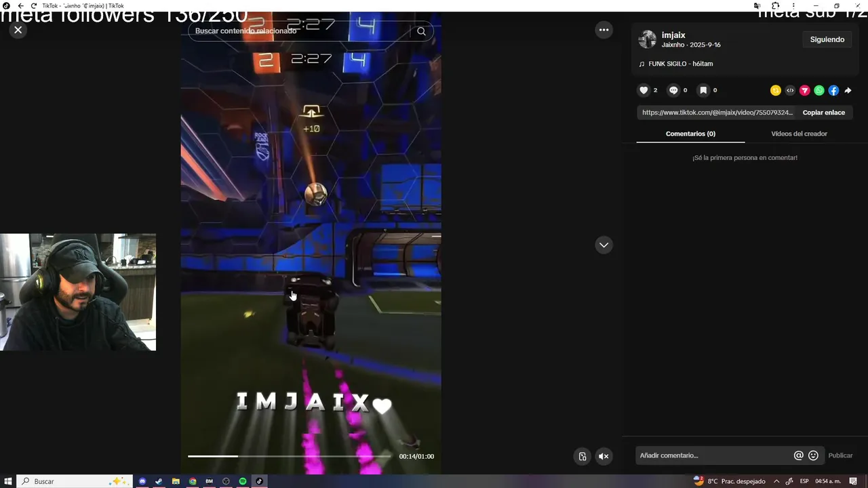This screenshot has width=868, height=488.
Task: Open OBS Studio from the taskbar
Action: coord(226,481)
